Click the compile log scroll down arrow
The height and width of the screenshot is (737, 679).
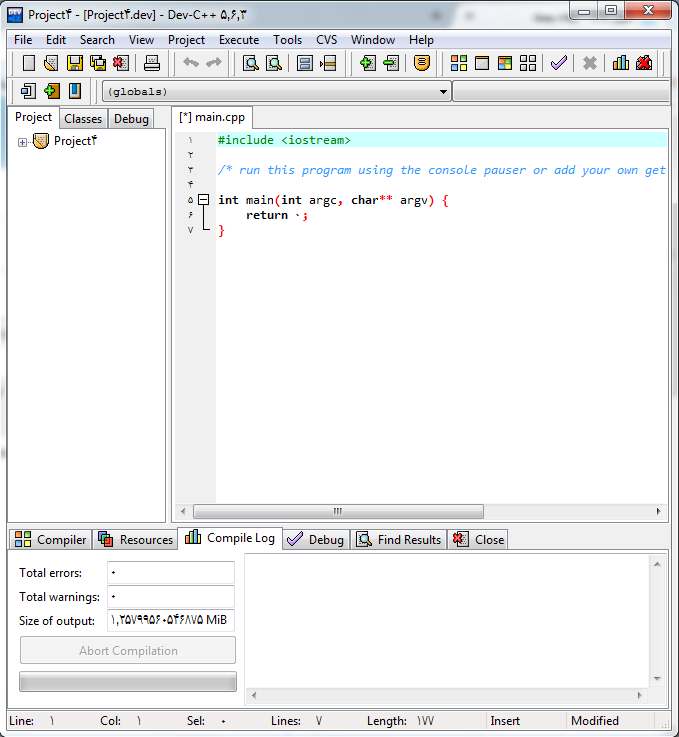657,679
